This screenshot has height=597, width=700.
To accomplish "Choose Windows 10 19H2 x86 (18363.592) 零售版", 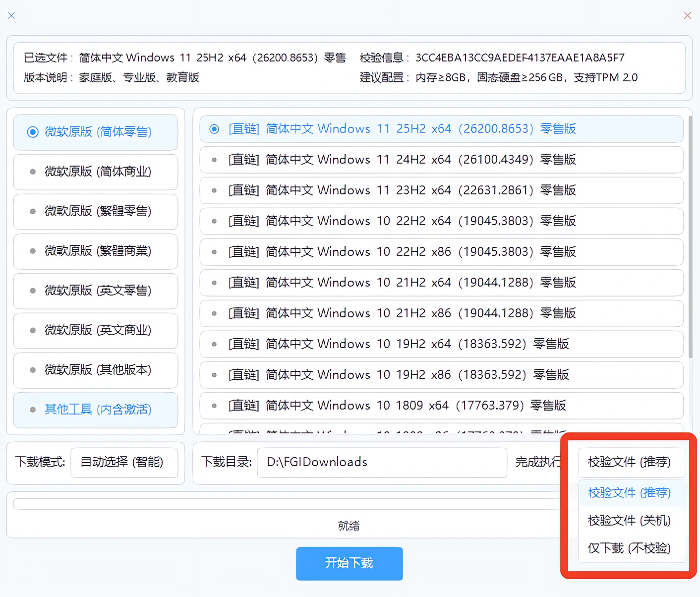I will tap(441, 375).
